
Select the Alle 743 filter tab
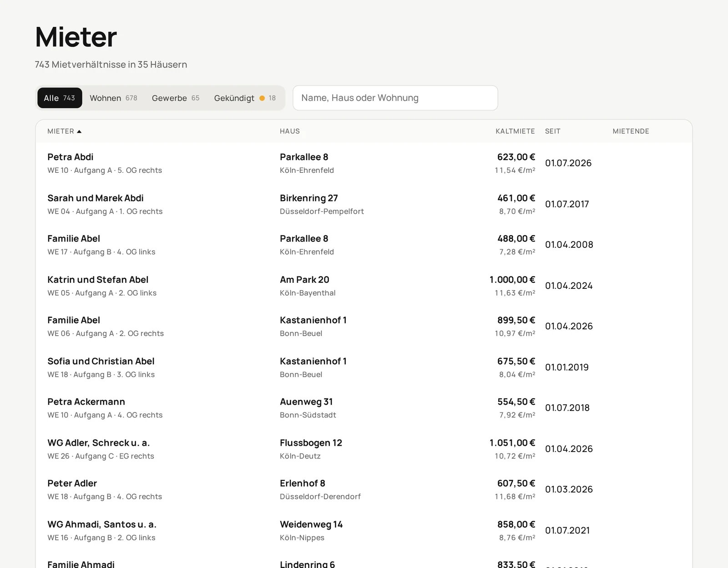point(60,98)
